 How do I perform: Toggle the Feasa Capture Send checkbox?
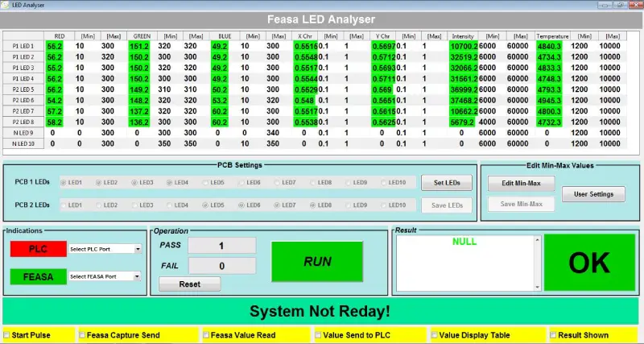coord(82,335)
